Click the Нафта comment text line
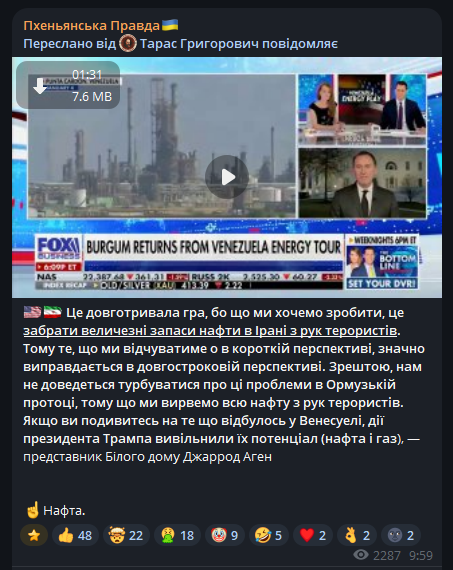Image resolution: width=453 pixels, height=570 pixels. (55, 510)
